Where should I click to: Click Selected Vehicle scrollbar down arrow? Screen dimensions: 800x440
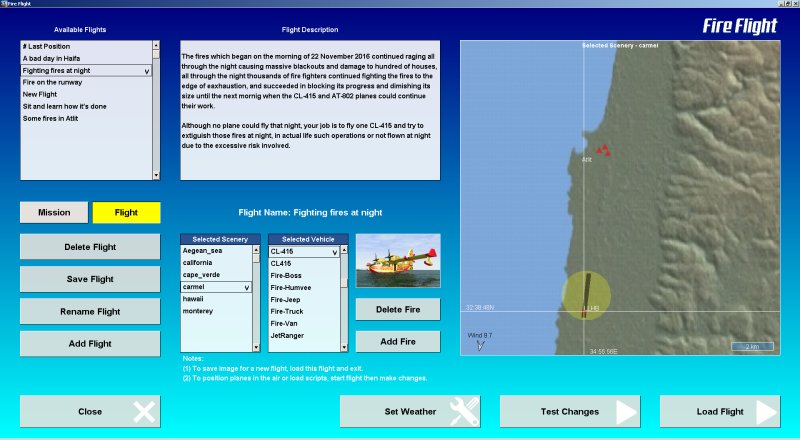pyautogui.click(x=344, y=348)
